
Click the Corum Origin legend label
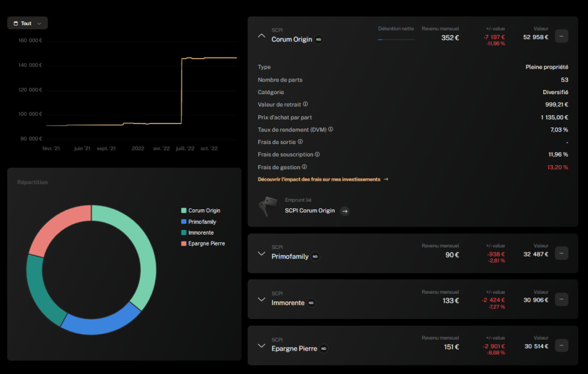pyautogui.click(x=204, y=211)
